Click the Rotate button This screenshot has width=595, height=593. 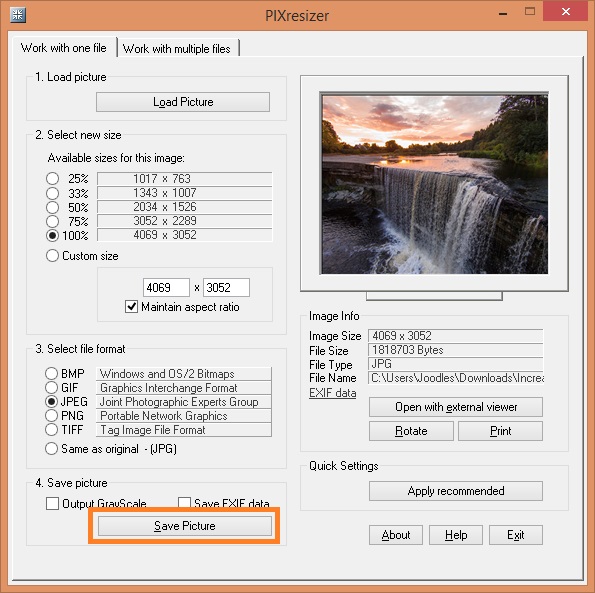pyautogui.click(x=411, y=431)
